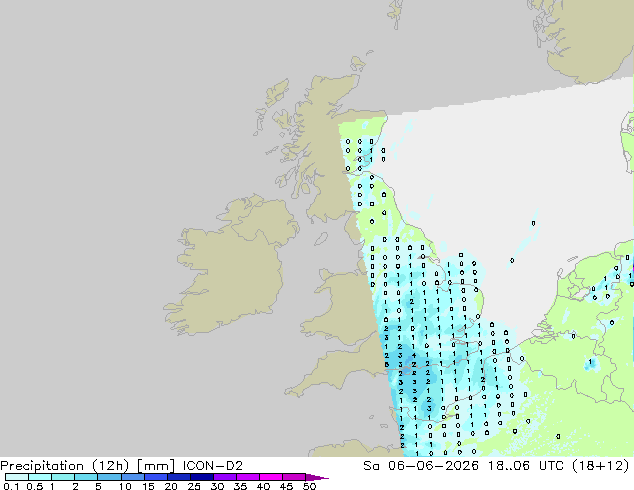Choose the 30–35 mm purple legend swatch
The width and height of the screenshot is (634, 490).
coord(224,477)
